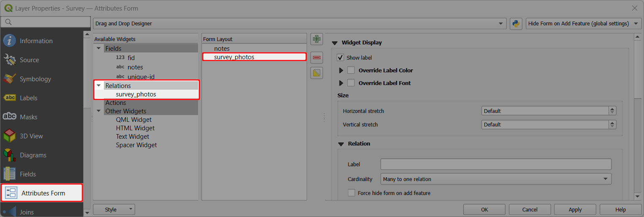This screenshot has width=644, height=217.
Task: Enable the Override Label Color checkbox
Action: tap(351, 70)
